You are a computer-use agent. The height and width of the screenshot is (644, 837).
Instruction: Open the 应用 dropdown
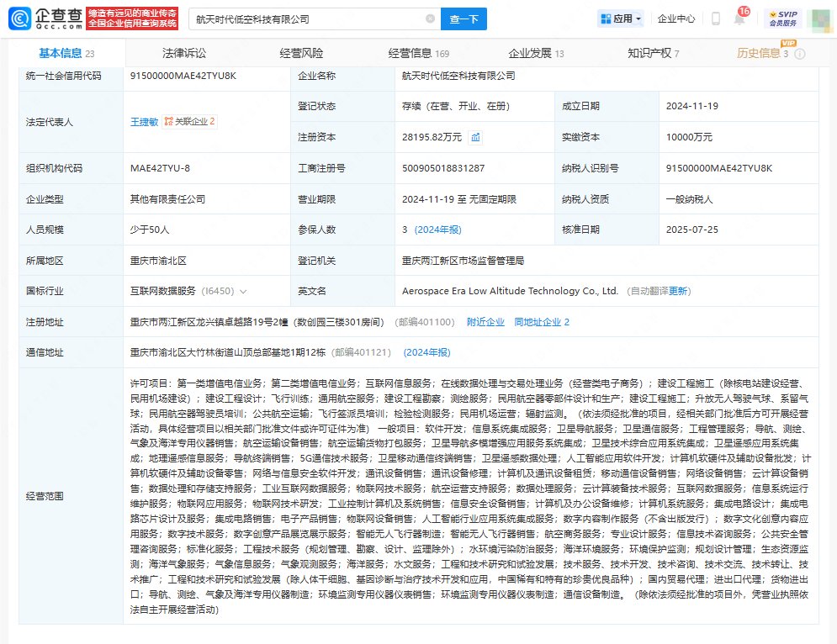pos(620,18)
